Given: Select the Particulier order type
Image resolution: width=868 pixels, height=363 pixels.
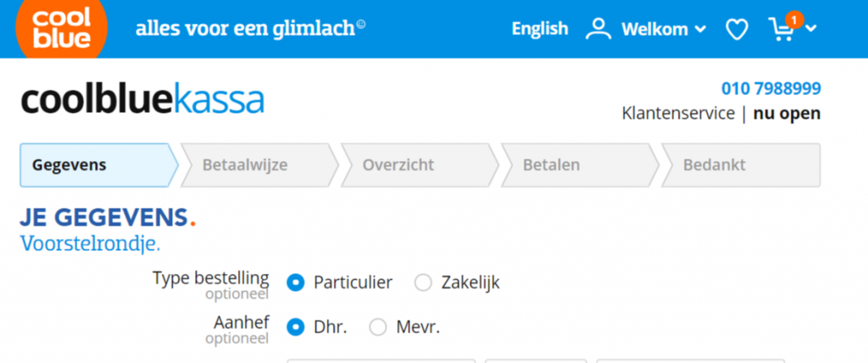Looking at the screenshot, I should tap(296, 282).
